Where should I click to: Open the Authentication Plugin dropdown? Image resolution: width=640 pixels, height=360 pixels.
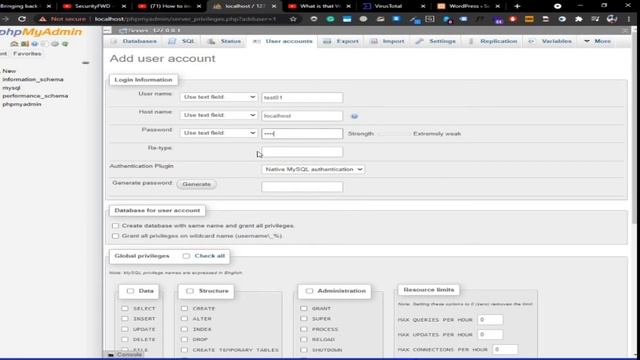(313, 169)
